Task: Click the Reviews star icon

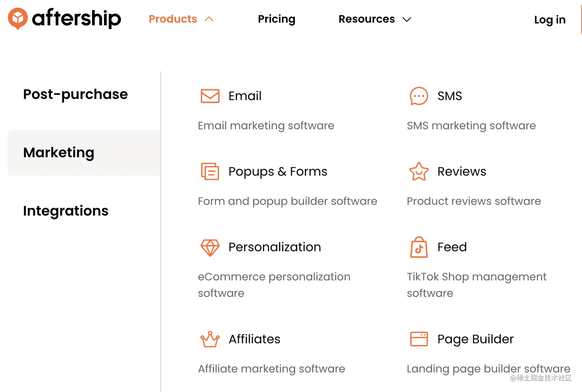Action: pos(419,171)
